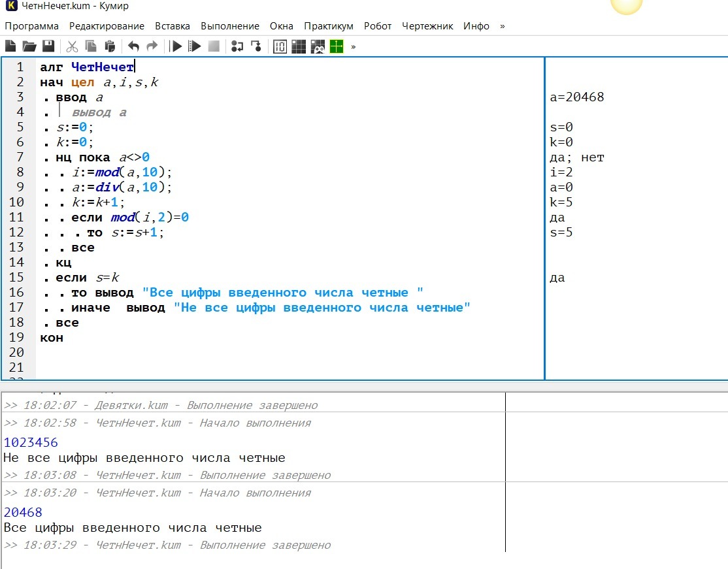Place cursor on line 17 in the code editor
Viewport: 728px width, 569px height.
point(261,308)
